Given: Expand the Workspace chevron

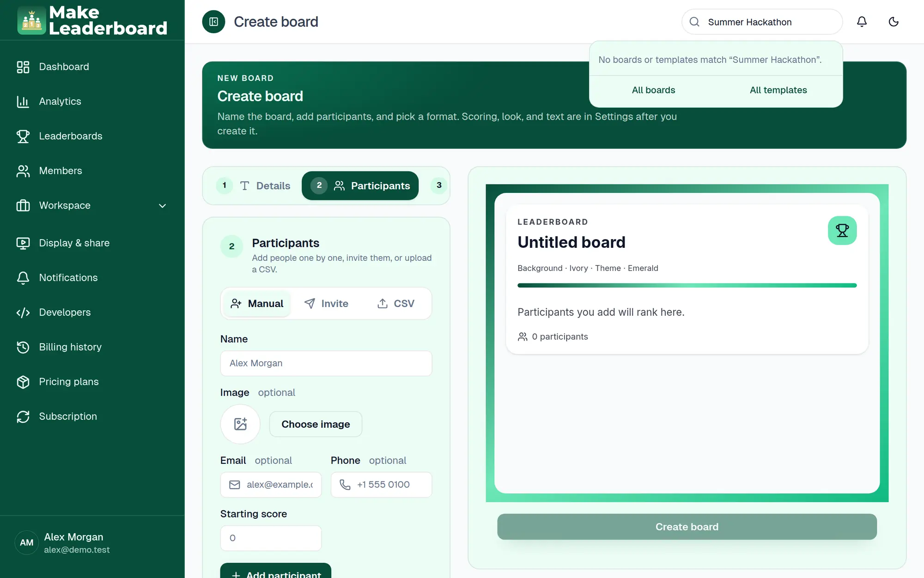Looking at the screenshot, I should pos(162,206).
